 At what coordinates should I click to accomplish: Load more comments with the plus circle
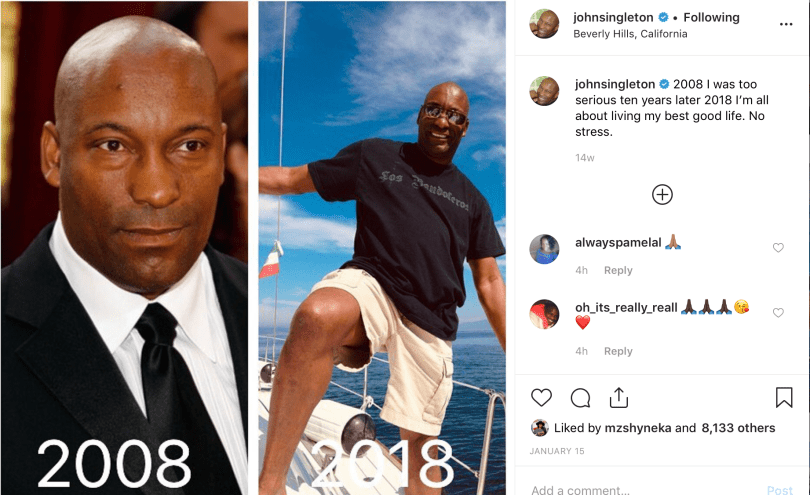[x=662, y=195]
